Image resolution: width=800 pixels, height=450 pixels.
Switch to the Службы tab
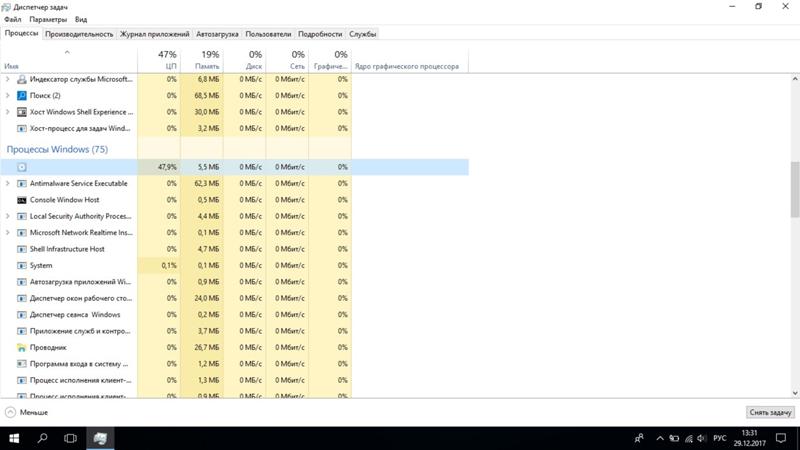click(363, 34)
